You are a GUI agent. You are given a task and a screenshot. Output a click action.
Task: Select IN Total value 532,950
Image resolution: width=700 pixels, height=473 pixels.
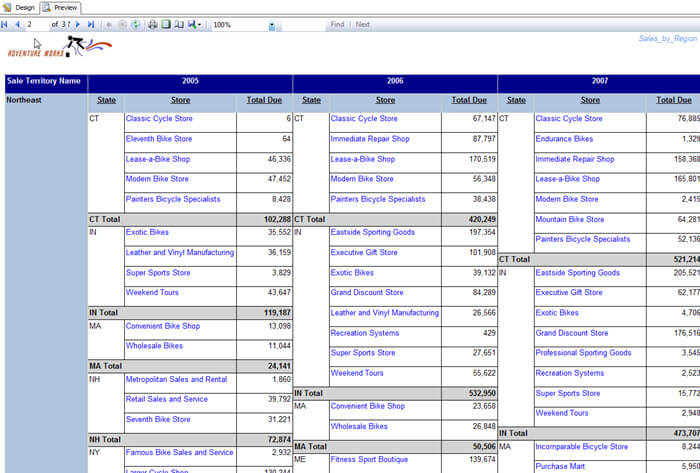click(482, 393)
